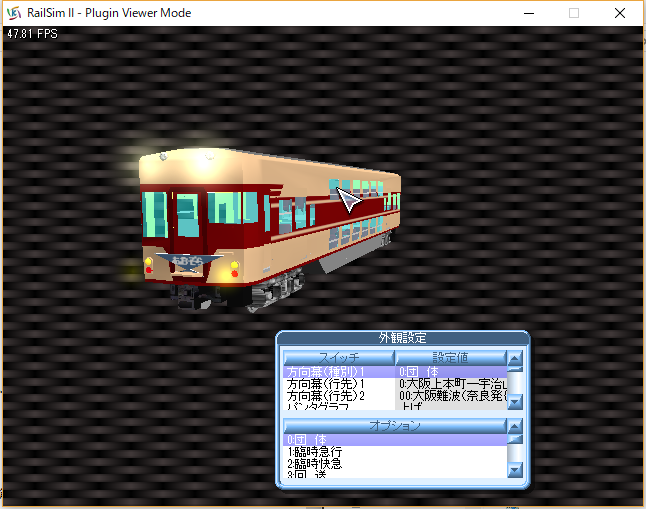Screen dimensions: 646x509
Task: Choose パンタグラフ switch entry
Action: 338,407
